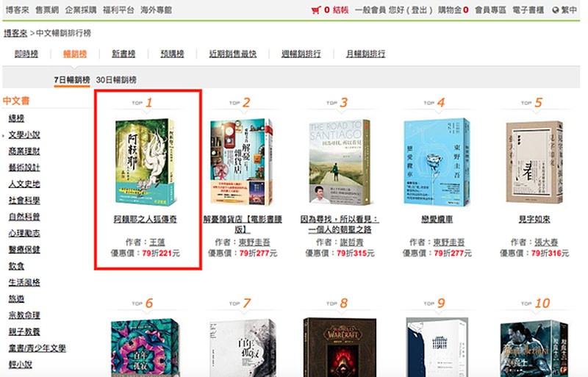Open The Road to Santiago book cover
This screenshot has height=377, width=588.
[x=340, y=162]
